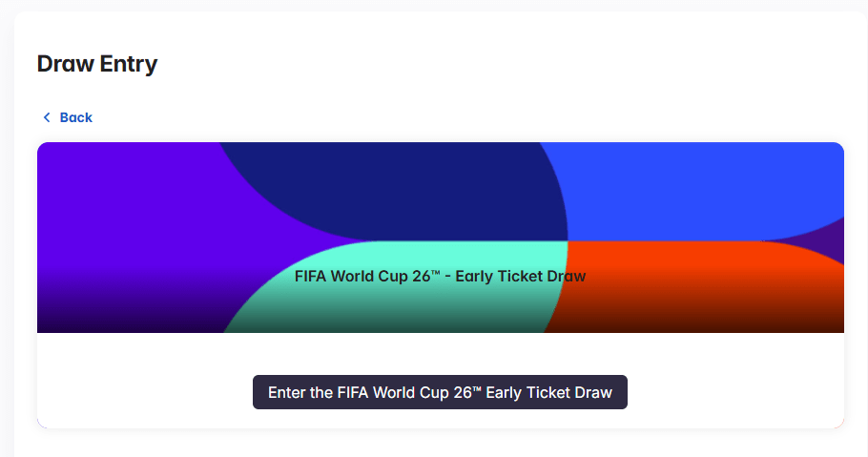Screen dimensions: 868x457
Task: Click the word "Enter" on the dark button
Action: 286,392
